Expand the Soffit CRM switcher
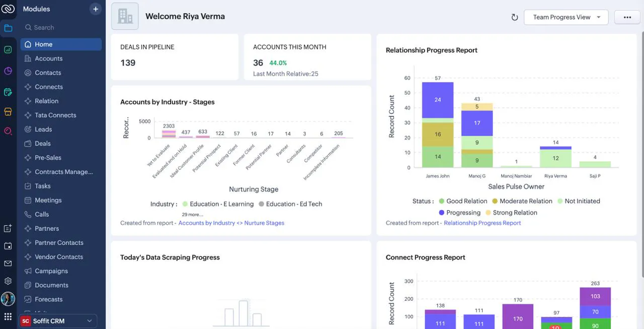The height and width of the screenshot is (329, 644). point(58,321)
